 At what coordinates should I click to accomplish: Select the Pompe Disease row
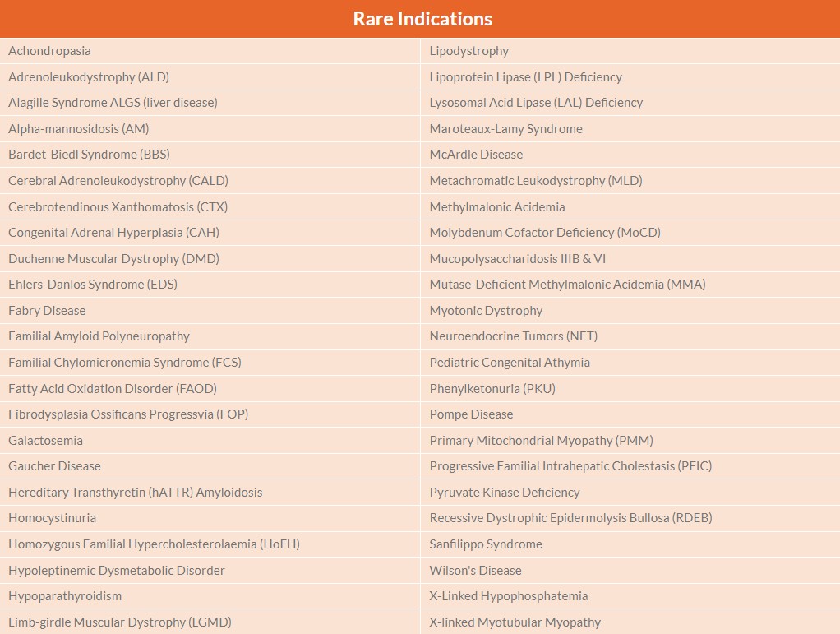click(x=471, y=414)
